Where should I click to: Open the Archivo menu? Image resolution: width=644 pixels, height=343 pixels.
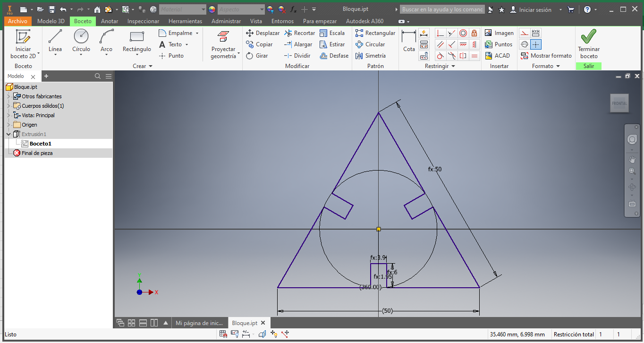click(x=18, y=21)
